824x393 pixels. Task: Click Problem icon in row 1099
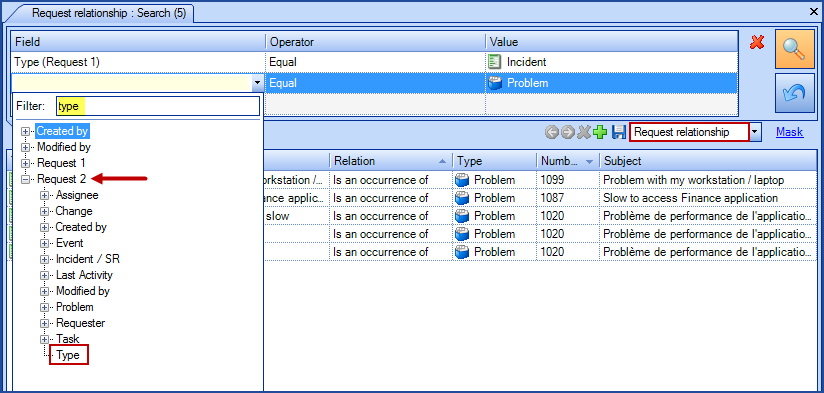click(462, 180)
